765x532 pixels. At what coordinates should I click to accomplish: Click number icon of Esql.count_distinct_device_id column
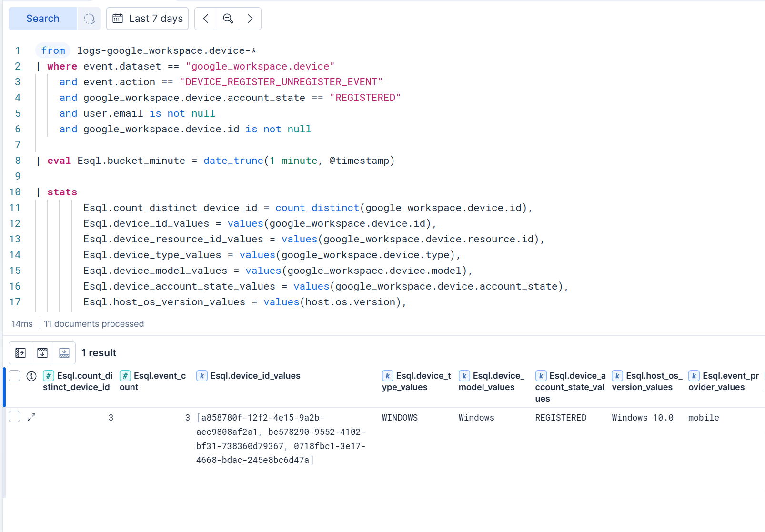point(49,376)
